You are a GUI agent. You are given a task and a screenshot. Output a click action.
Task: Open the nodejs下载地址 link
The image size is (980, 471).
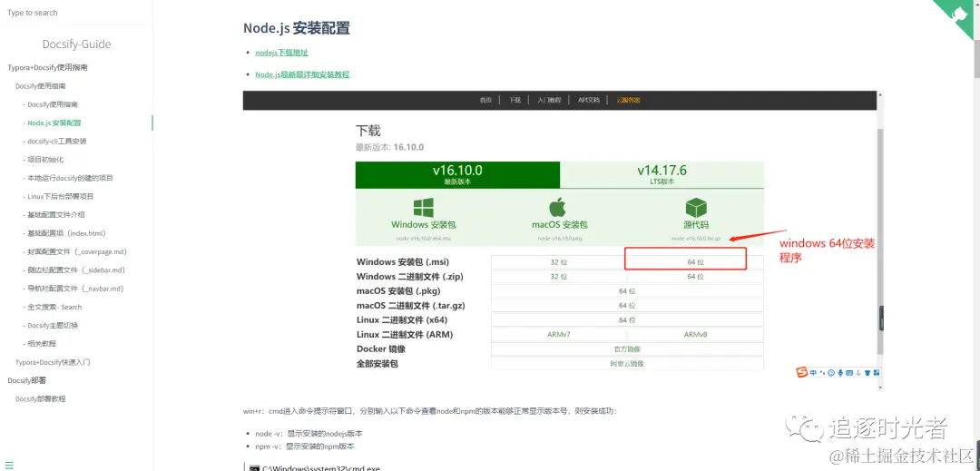pyautogui.click(x=281, y=54)
